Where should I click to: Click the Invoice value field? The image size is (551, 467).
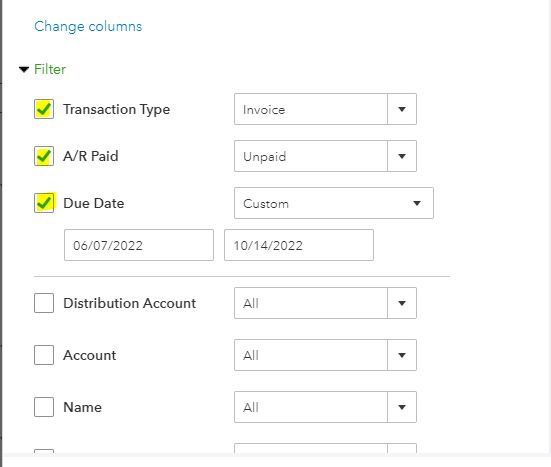(311, 109)
